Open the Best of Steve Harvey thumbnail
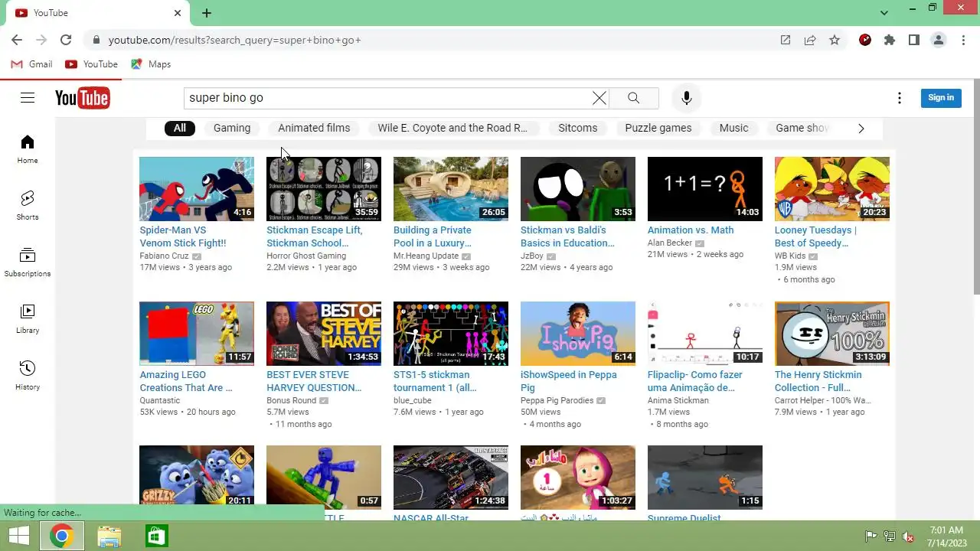This screenshot has height=551, width=980. coord(324,334)
